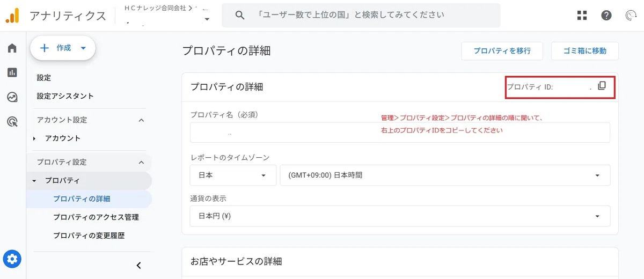
Task: Click the ゴミ箱に移動 button
Action: [x=585, y=51]
